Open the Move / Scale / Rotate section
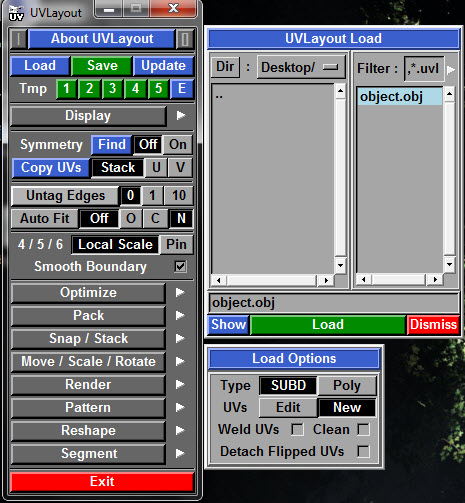465x503 pixels. coord(88,362)
